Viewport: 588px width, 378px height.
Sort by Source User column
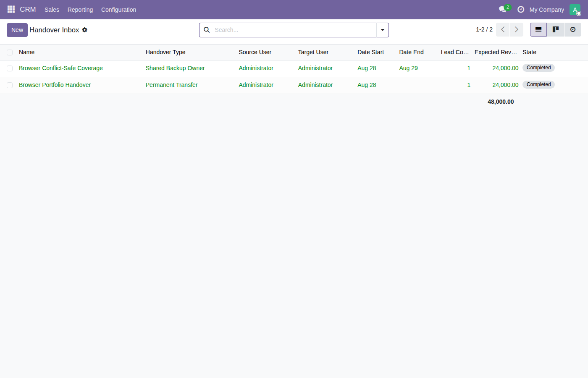255,52
